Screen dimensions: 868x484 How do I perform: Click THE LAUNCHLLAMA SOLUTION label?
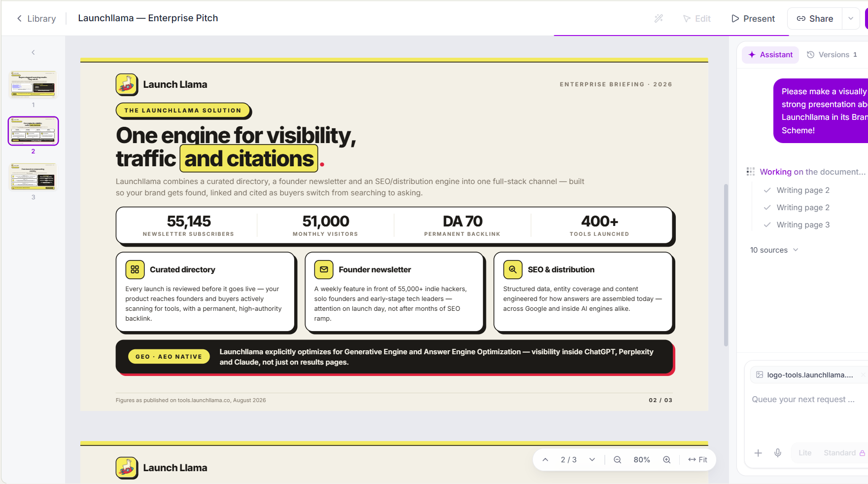pos(183,111)
